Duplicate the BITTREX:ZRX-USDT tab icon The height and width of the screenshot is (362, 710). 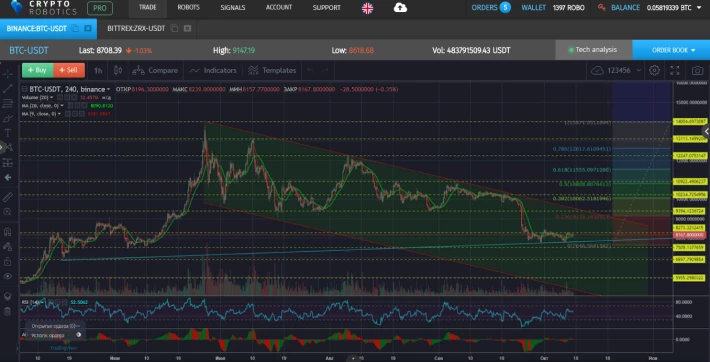[x=174, y=28]
